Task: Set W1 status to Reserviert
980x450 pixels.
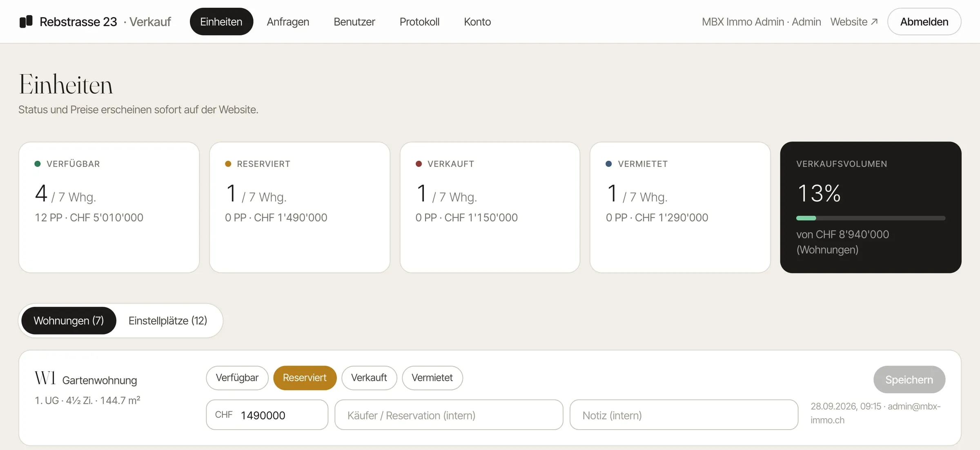Action: [305, 378]
